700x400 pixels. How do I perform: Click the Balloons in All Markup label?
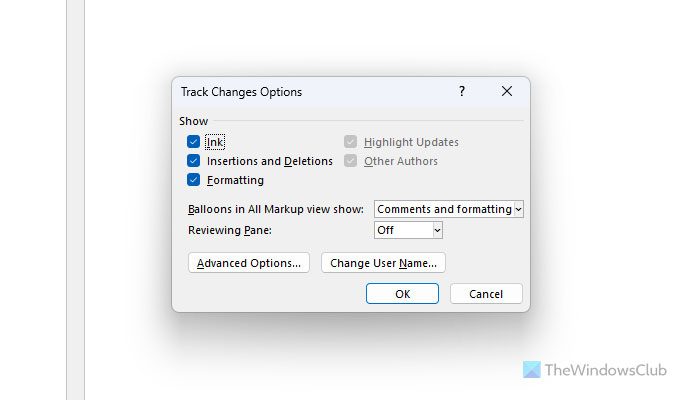(x=276, y=209)
